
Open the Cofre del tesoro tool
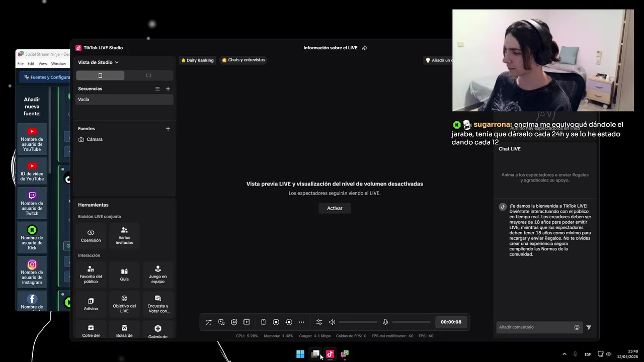[x=91, y=331]
